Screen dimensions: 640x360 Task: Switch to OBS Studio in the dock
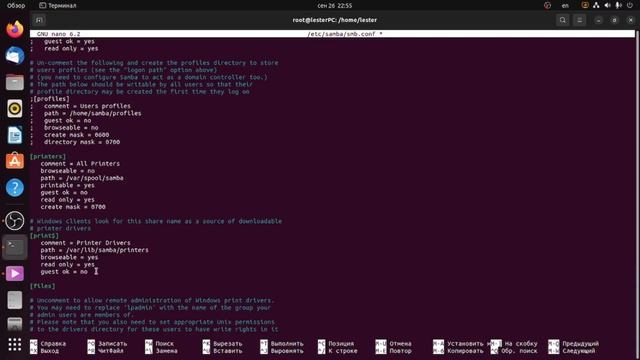coord(15,221)
